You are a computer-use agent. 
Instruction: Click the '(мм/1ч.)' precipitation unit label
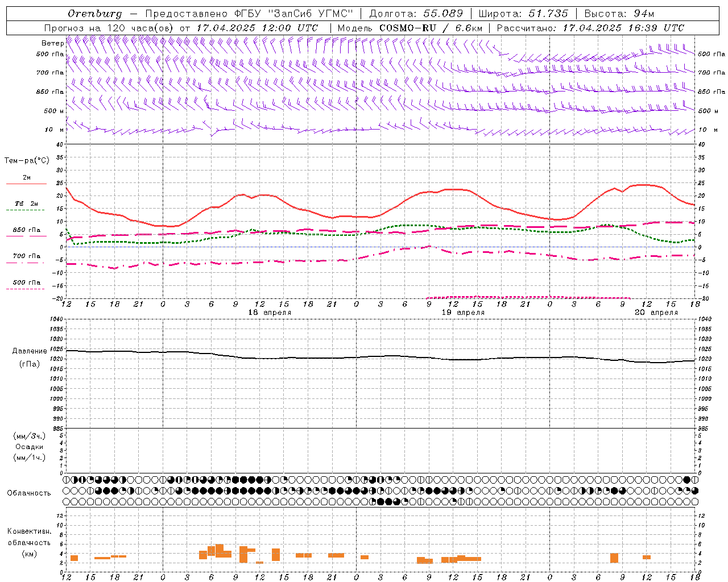30,458
